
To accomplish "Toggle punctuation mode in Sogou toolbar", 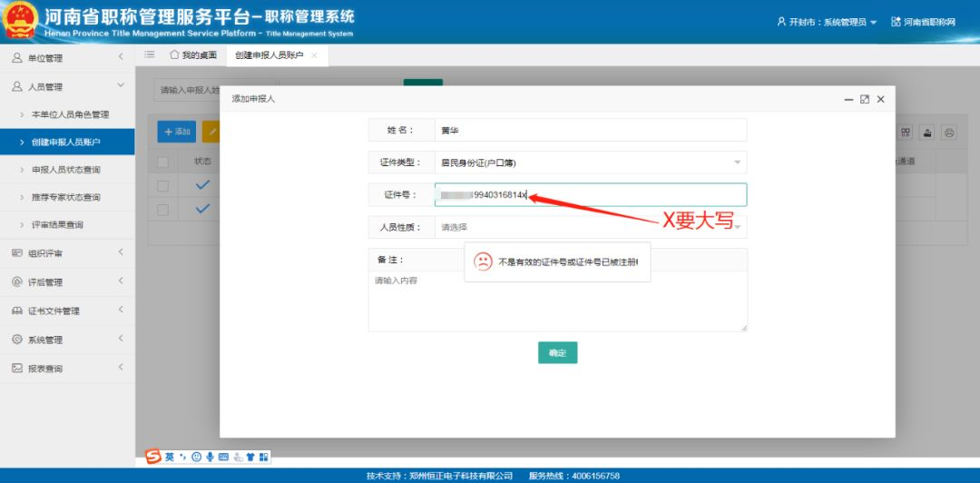I will 183,458.
